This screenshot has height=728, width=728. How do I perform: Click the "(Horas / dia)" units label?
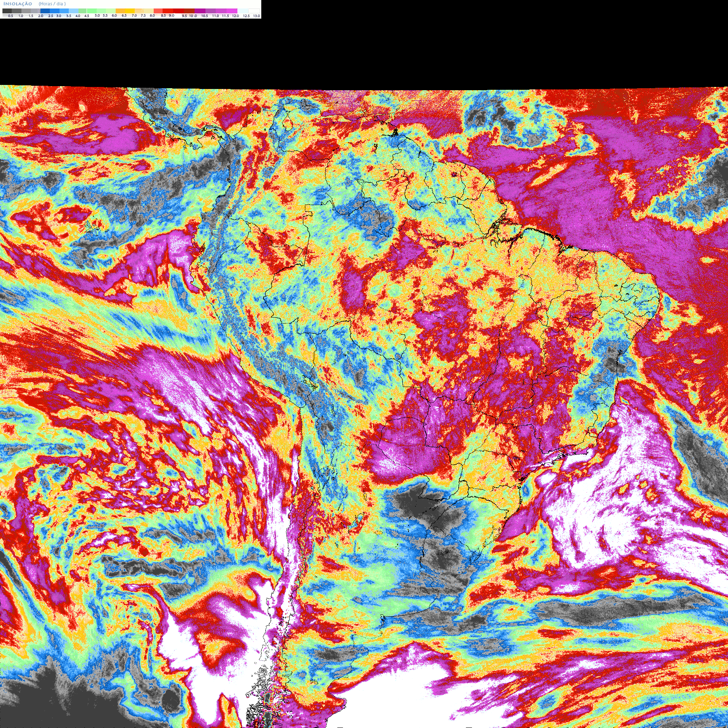[x=52, y=4]
